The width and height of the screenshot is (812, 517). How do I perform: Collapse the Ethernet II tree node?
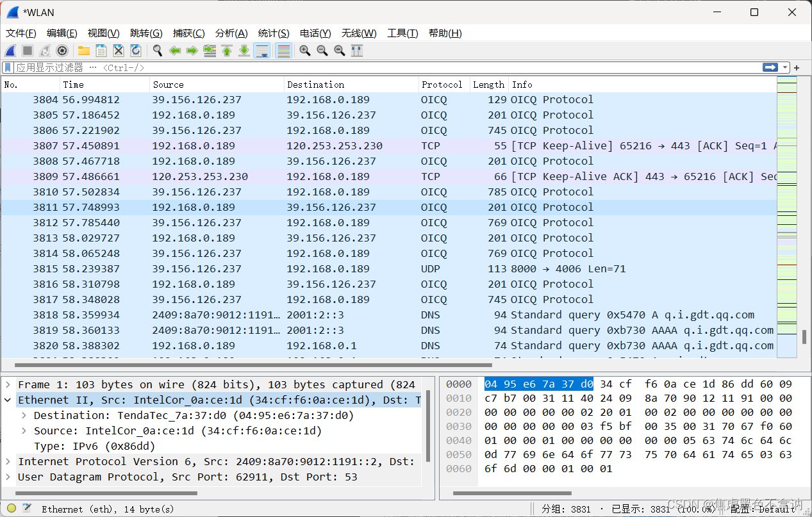coord(8,400)
